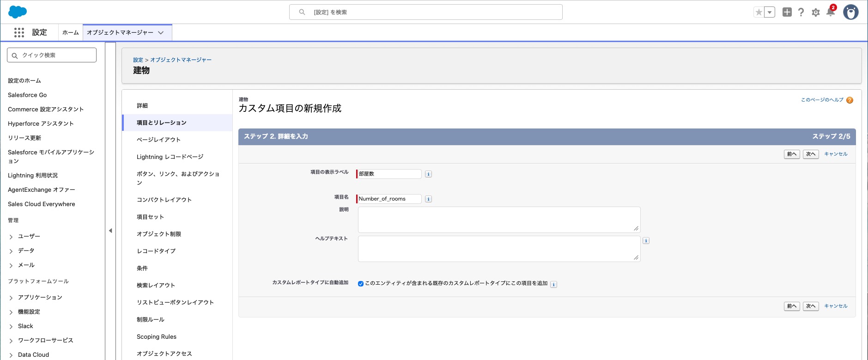Focus the 項目の表示ラベル input field

point(389,174)
